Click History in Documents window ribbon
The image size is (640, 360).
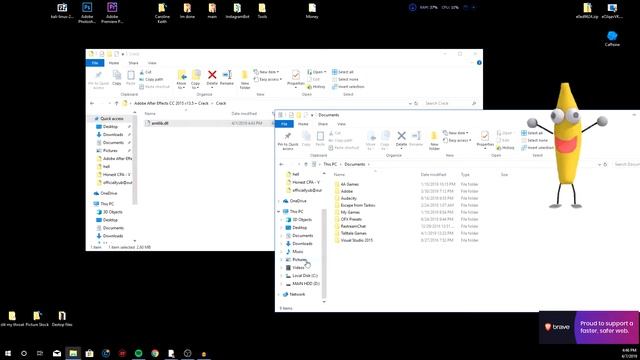tap(505, 148)
